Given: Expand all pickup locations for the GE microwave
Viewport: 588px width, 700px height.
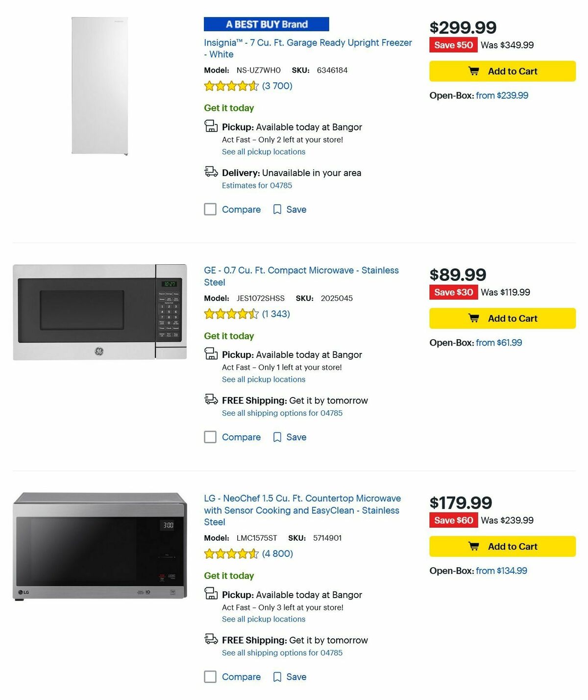Looking at the screenshot, I should point(264,379).
